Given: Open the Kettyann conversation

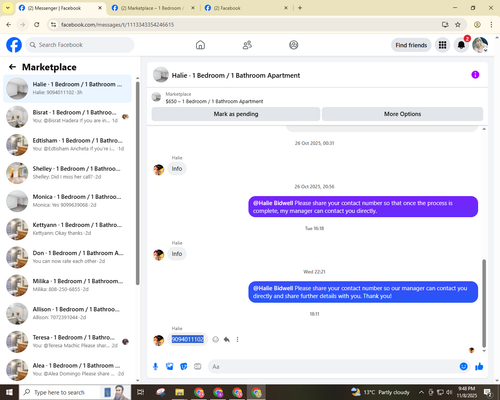Looking at the screenshot, I should pos(67,229).
